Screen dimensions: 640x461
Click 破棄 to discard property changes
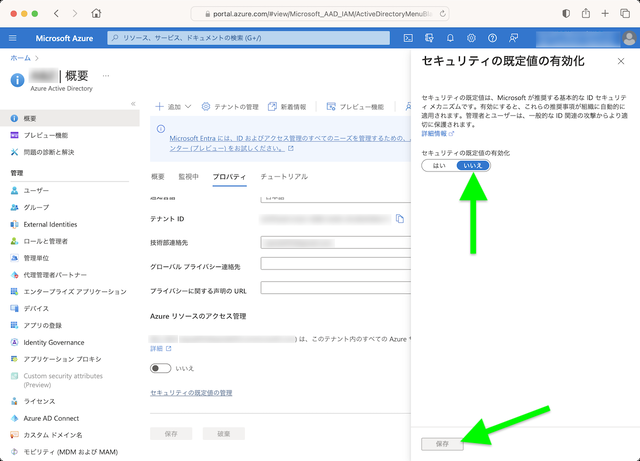[224, 434]
